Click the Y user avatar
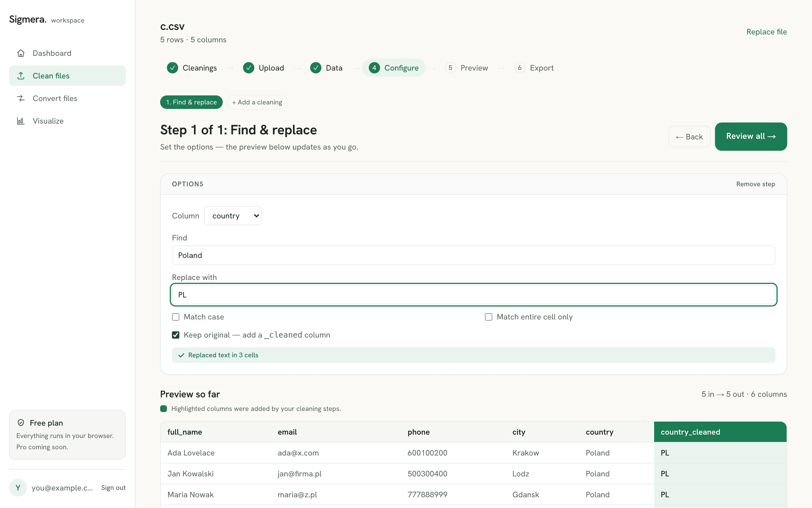 18,487
